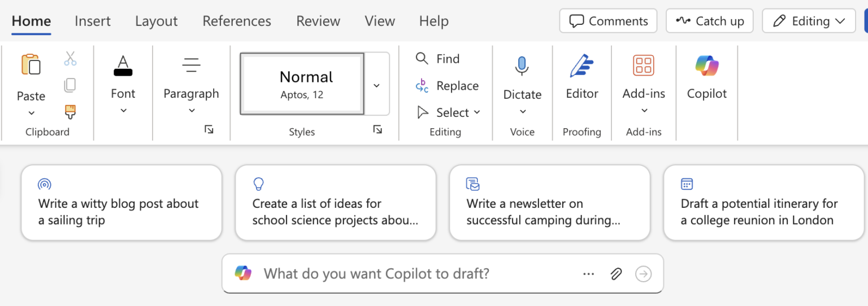Screen dimensions: 868x306
Task: Click the Paste clipboard icon
Action: 31,65
